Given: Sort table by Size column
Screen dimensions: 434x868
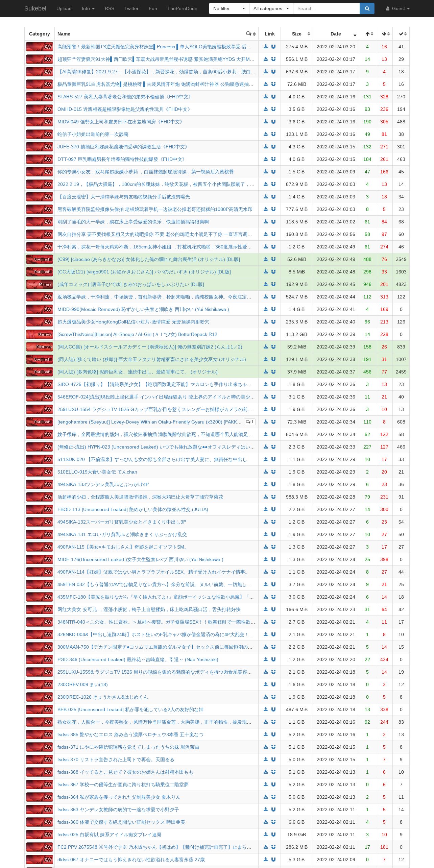Looking at the screenshot, I should click(x=297, y=34).
